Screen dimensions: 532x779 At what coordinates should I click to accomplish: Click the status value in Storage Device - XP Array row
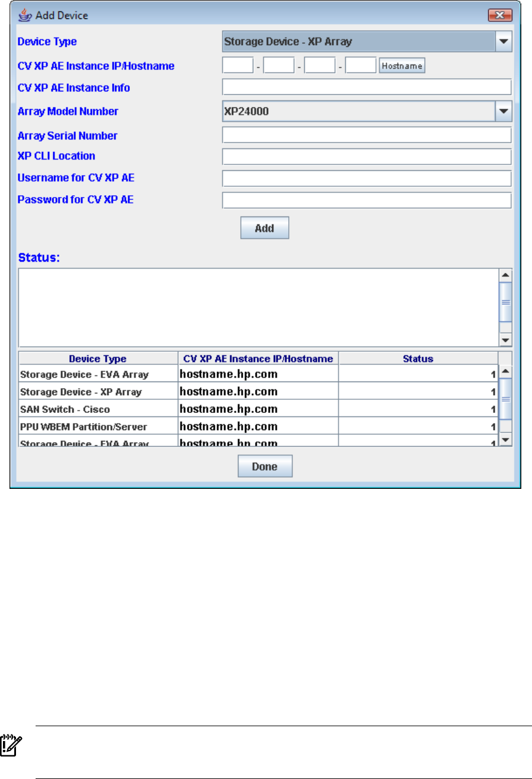(418, 392)
